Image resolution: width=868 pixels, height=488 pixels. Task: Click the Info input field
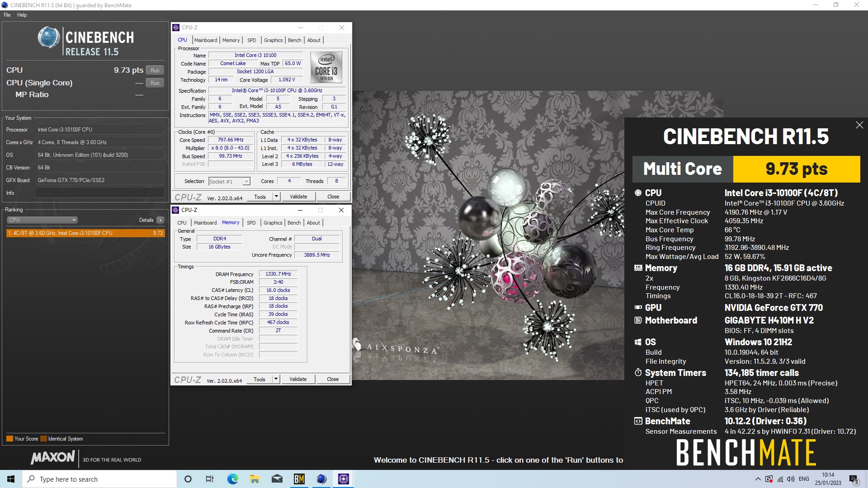click(99, 193)
